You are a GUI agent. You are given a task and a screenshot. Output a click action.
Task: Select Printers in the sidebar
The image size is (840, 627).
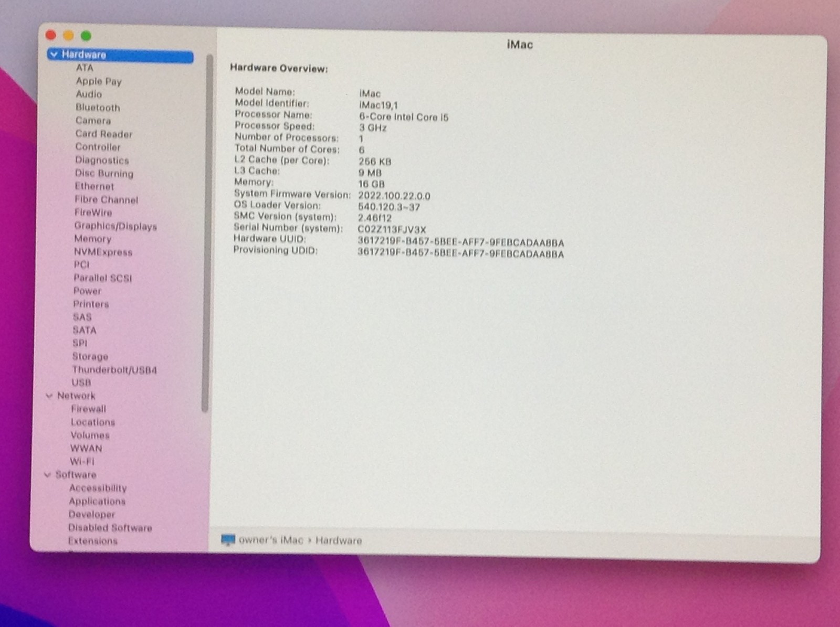click(x=91, y=304)
